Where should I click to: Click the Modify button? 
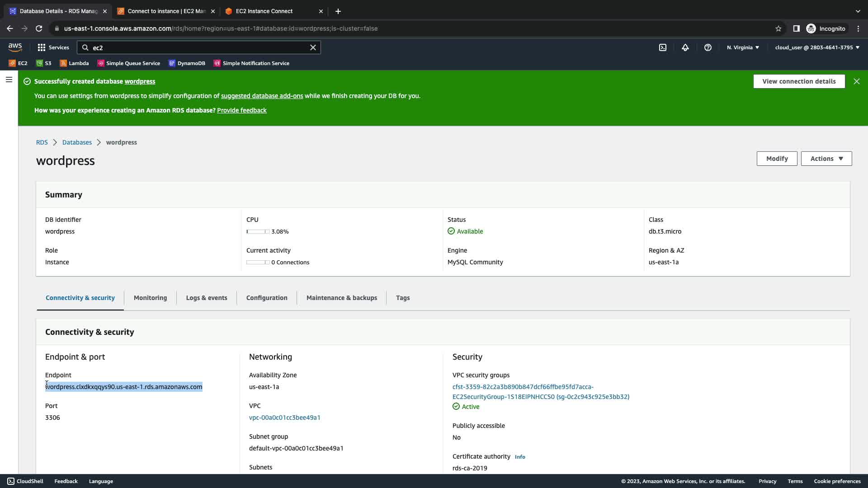point(777,159)
